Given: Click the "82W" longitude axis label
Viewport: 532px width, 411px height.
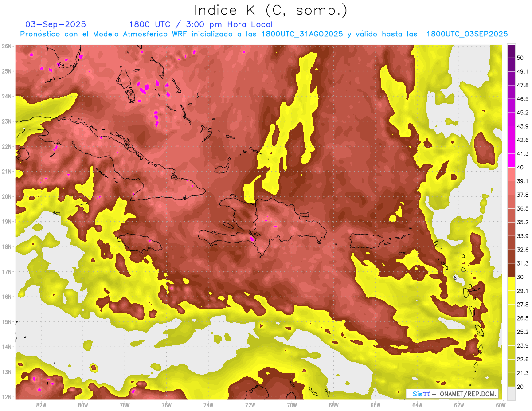Looking at the screenshot, I should pos(41,405).
